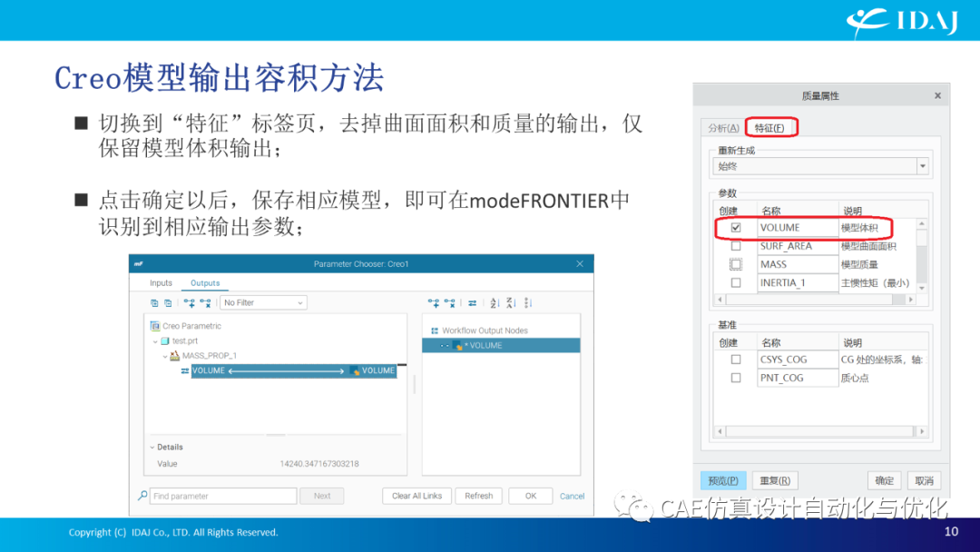Collapse the Details section
The width and height of the screenshot is (980, 552).
click(152, 447)
